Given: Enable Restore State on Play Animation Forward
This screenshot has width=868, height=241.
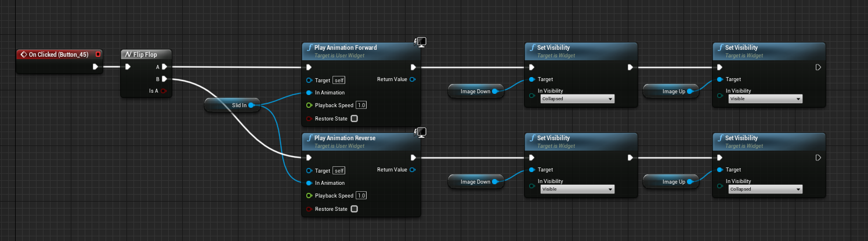Looking at the screenshot, I should pos(354,119).
